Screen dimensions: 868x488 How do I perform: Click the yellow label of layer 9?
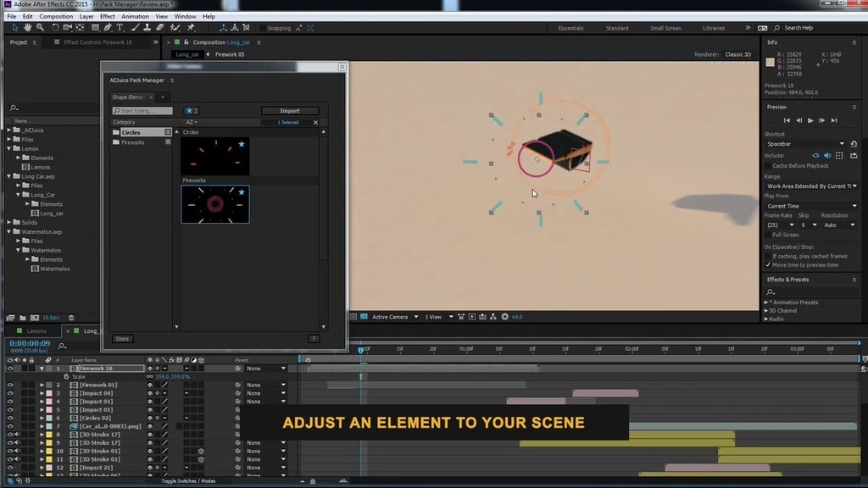point(49,442)
